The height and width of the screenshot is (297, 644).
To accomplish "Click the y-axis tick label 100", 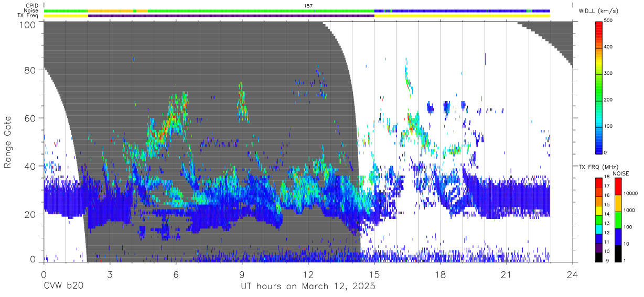I will coord(27,25).
